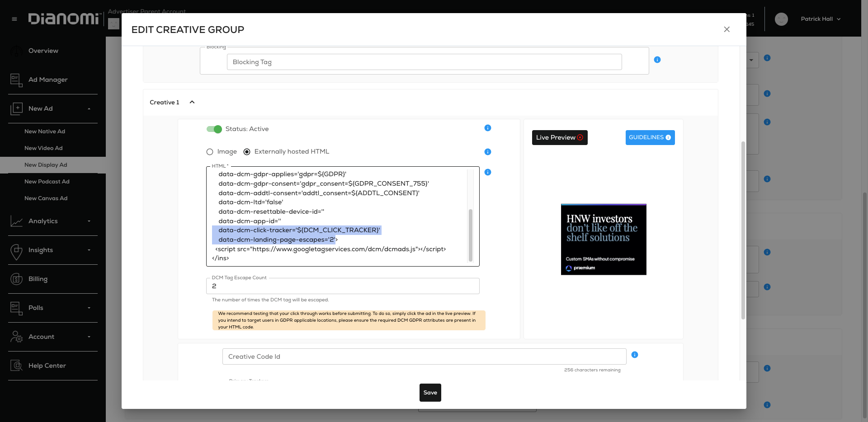
Task: Expand the New Ad submenu arrow
Action: (x=89, y=109)
